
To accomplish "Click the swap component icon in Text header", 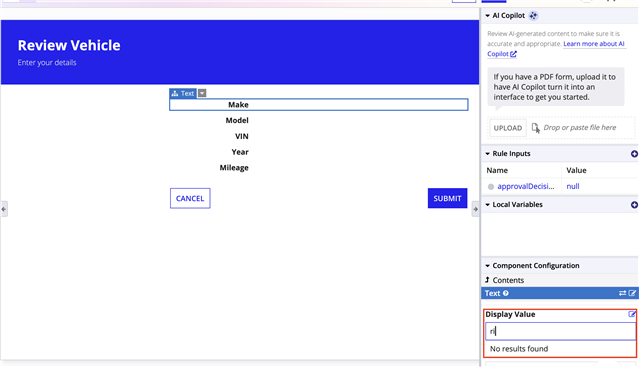I will [622, 293].
